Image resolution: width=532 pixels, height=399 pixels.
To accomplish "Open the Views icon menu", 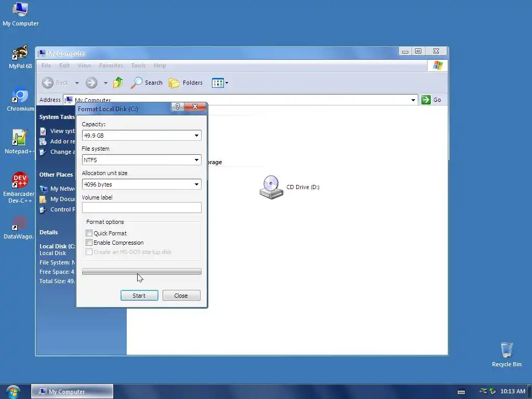I will click(x=220, y=83).
